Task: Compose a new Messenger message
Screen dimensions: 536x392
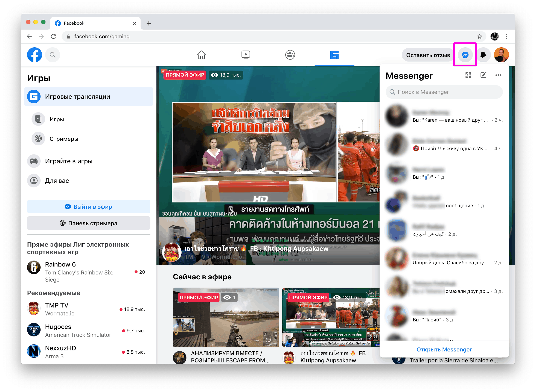Action: (483, 75)
